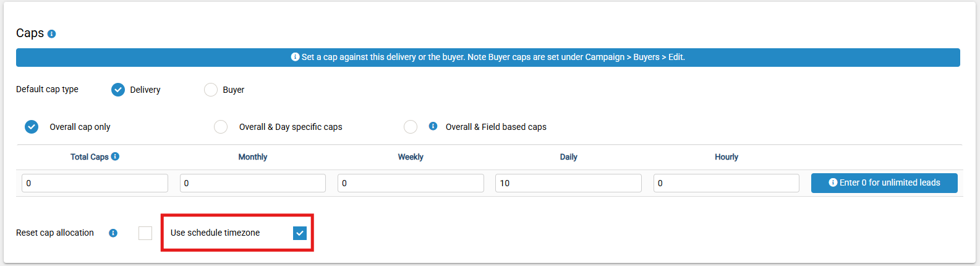
Task: Click the Total Caps input field
Action: point(95,183)
